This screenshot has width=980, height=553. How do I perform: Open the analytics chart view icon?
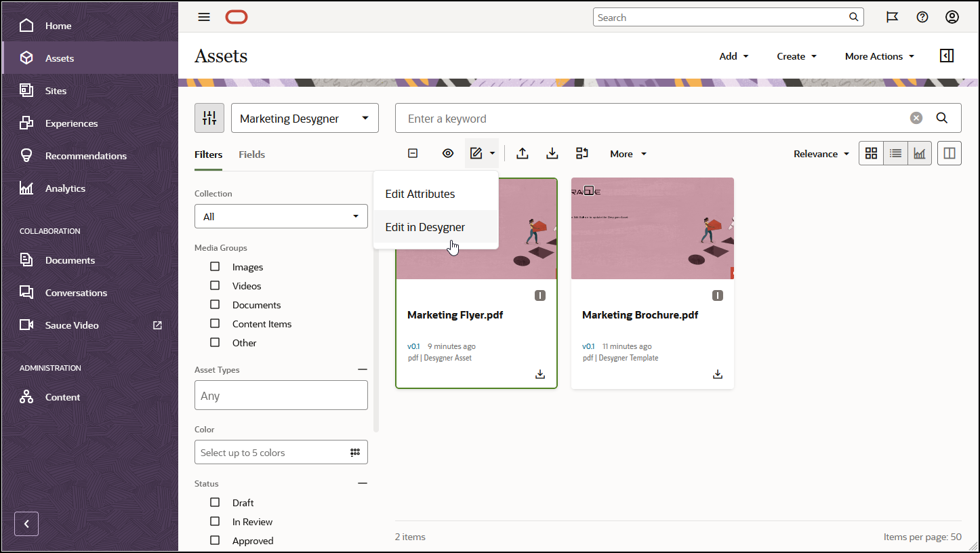(x=919, y=153)
